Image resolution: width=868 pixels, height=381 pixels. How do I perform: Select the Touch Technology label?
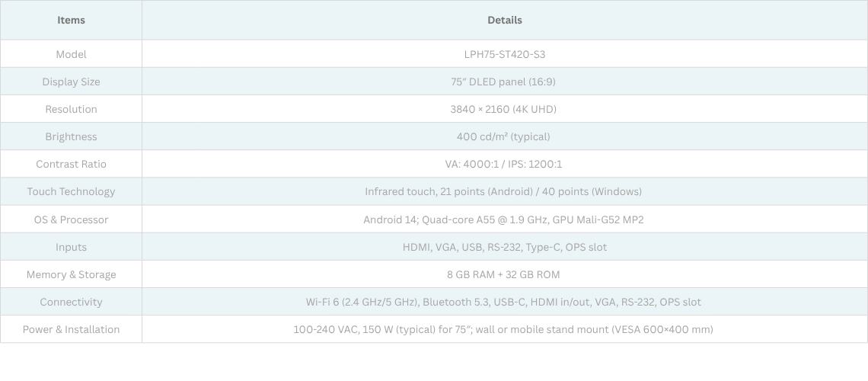[x=71, y=191]
